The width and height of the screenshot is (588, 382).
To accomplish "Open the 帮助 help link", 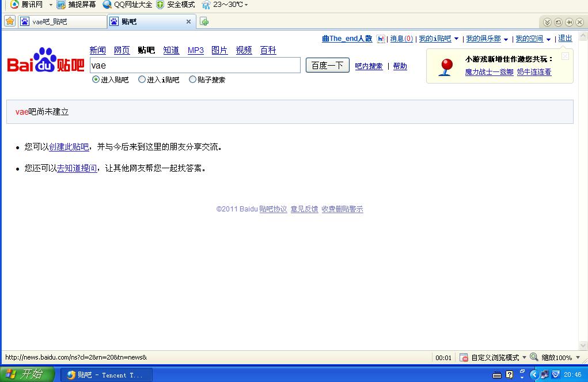I will (400, 66).
